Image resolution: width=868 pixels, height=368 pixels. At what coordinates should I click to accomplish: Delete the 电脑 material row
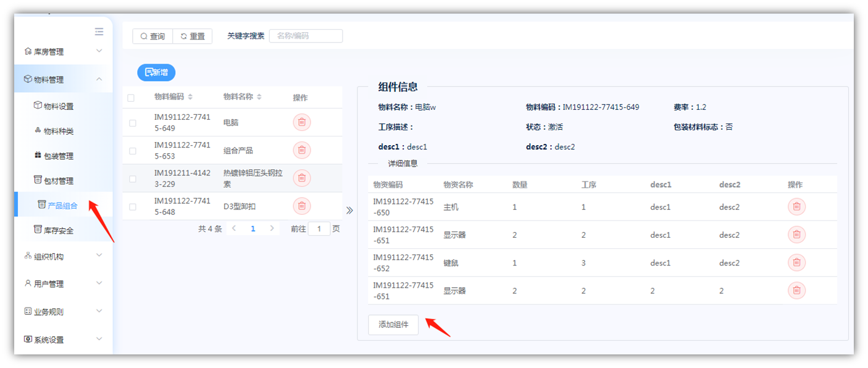click(301, 122)
